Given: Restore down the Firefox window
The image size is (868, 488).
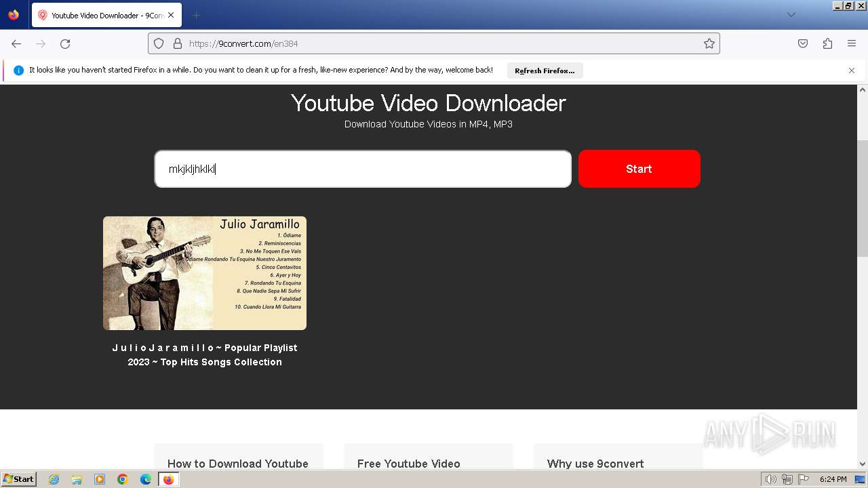Looking at the screenshot, I should click(849, 5).
